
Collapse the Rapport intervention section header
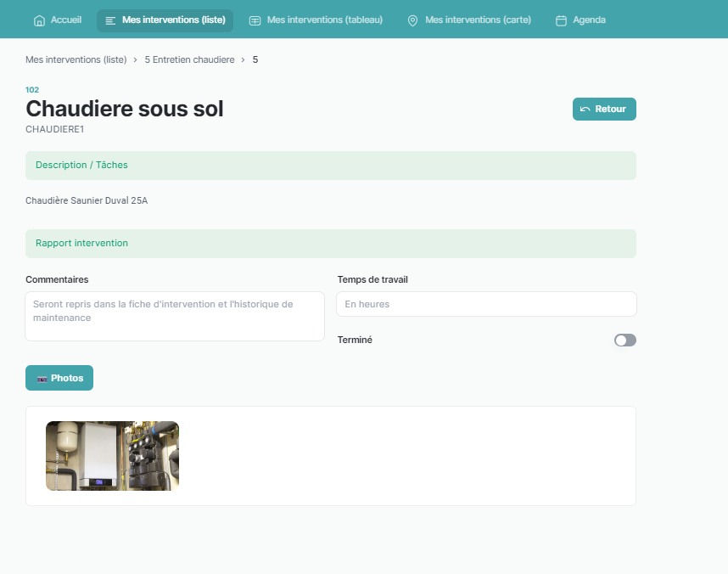point(330,243)
